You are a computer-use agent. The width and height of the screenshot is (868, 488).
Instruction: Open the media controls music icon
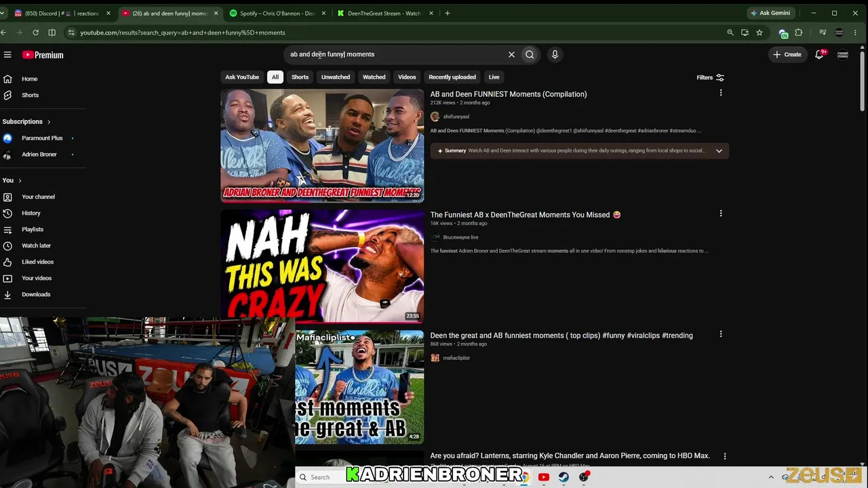coord(823,33)
